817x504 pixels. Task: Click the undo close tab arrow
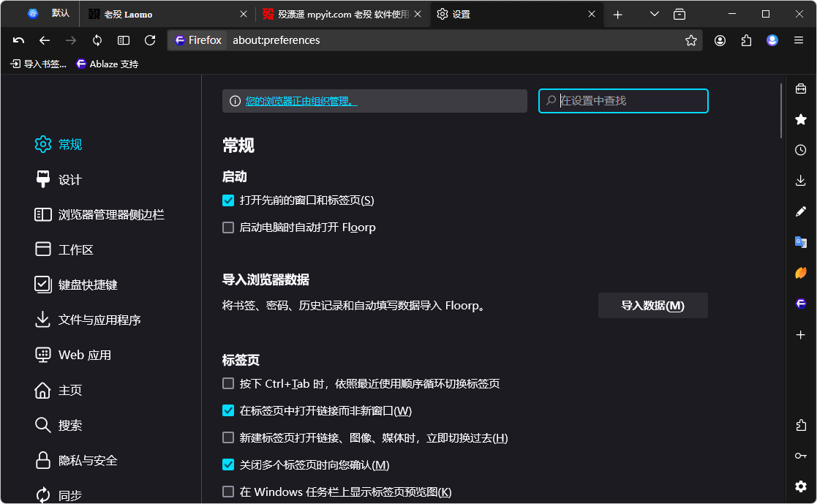(19, 40)
